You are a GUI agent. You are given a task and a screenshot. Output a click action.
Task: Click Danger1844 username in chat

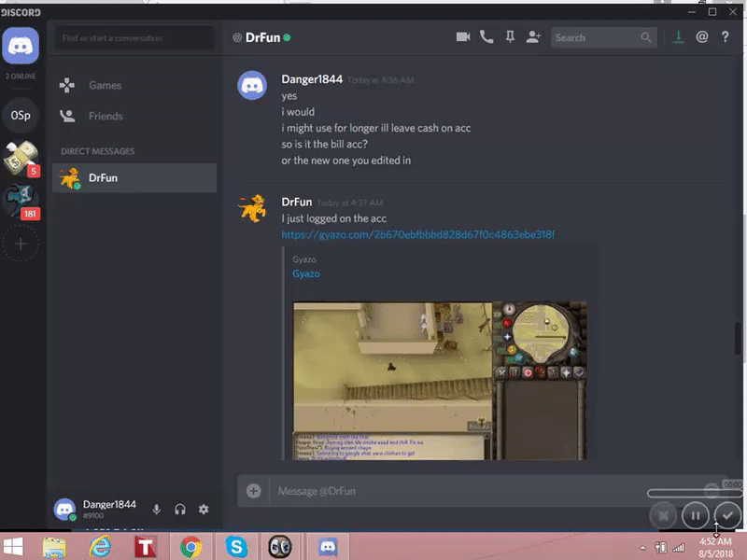[x=312, y=79]
